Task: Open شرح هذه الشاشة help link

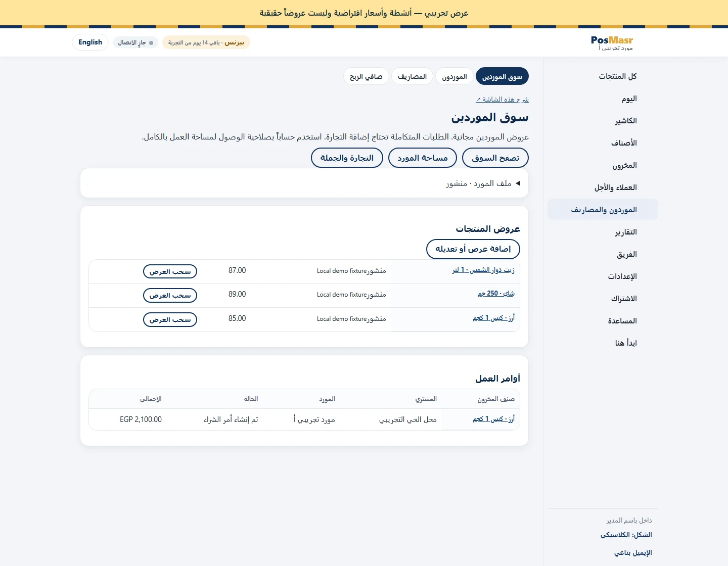Action: (x=502, y=100)
